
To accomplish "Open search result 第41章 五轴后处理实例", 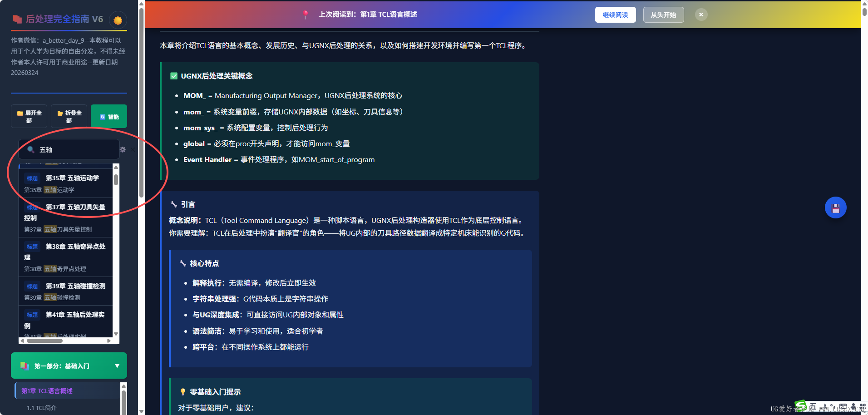I will point(66,322).
